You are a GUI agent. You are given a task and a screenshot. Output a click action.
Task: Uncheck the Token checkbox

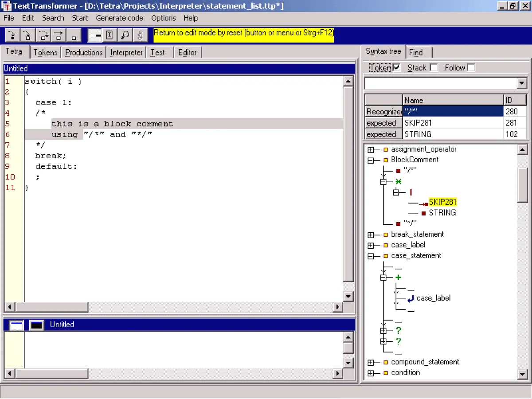[396, 67]
